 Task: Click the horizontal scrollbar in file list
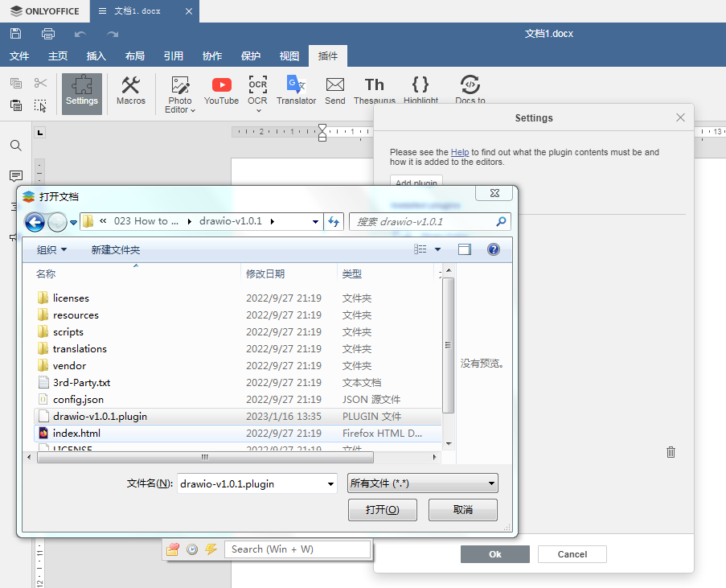[x=205, y=458]
